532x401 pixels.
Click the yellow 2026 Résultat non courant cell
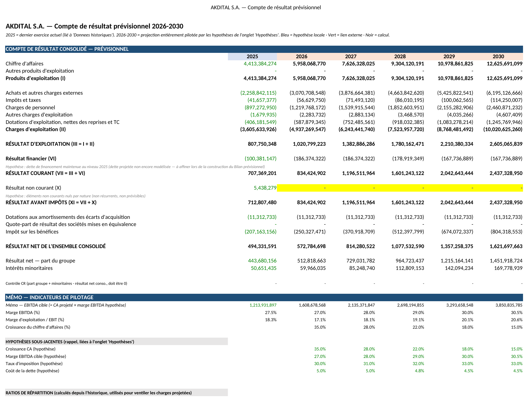[x=302, y=188]
